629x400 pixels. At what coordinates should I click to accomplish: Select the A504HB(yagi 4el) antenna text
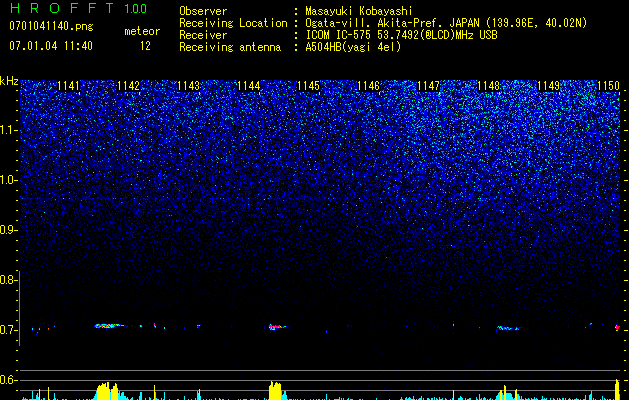[x=353, y=47]
